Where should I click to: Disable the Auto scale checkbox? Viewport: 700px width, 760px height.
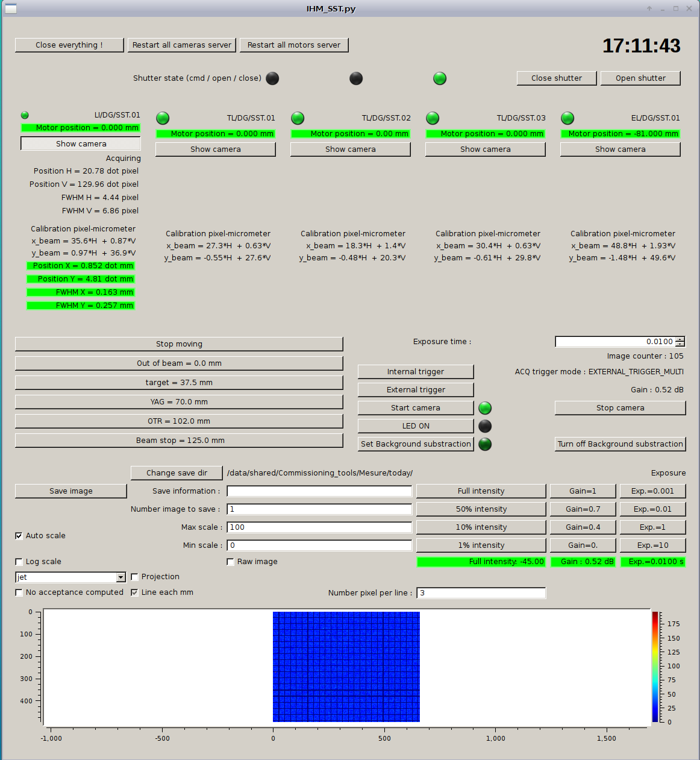[19, 536]
